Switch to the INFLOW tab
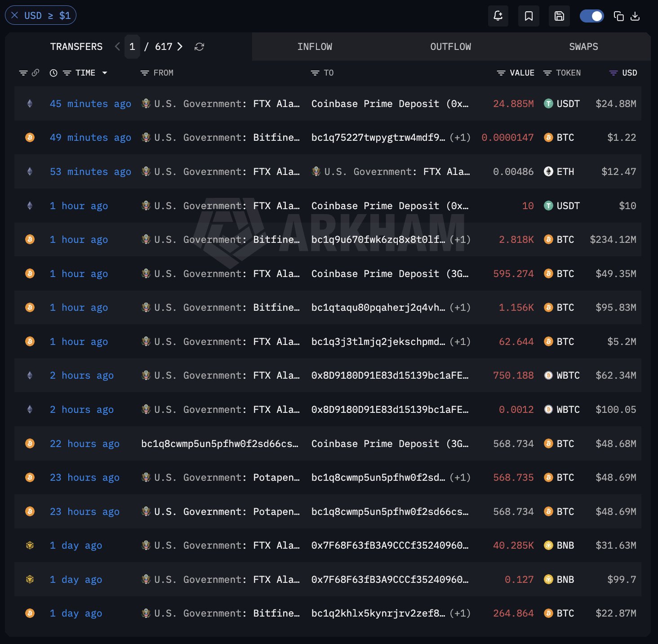Viewport: 658px width, 644px height. [315, 47]
